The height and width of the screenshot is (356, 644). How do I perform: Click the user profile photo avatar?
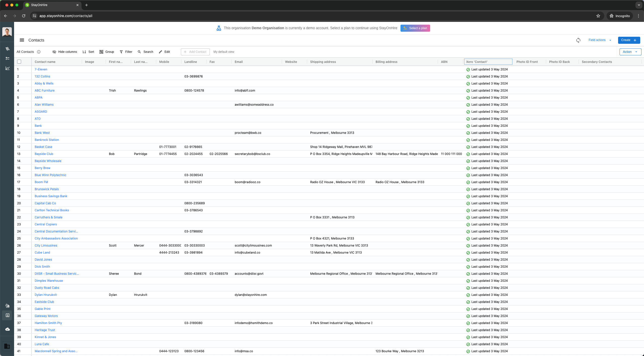click(x=7, y=32)
